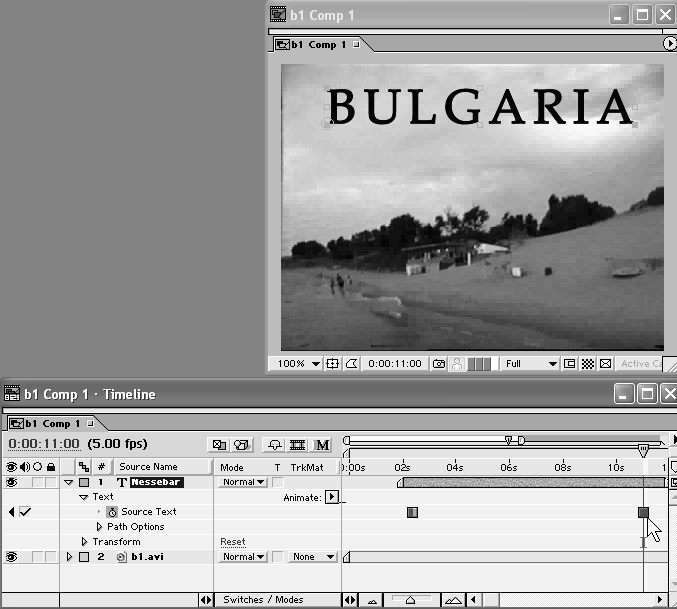Screen dimensions: 677x609
Task: Click the timeline zoom slider
Action: (410, 600)
